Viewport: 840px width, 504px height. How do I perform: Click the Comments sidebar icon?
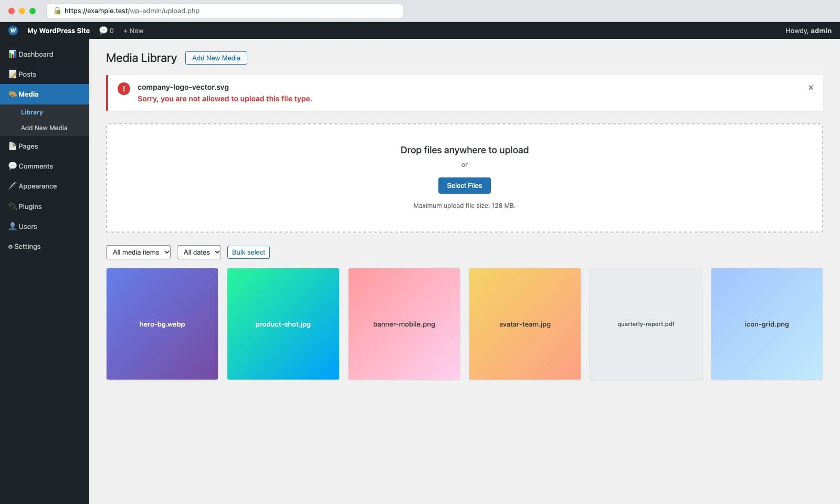click(x=12, y=166)
